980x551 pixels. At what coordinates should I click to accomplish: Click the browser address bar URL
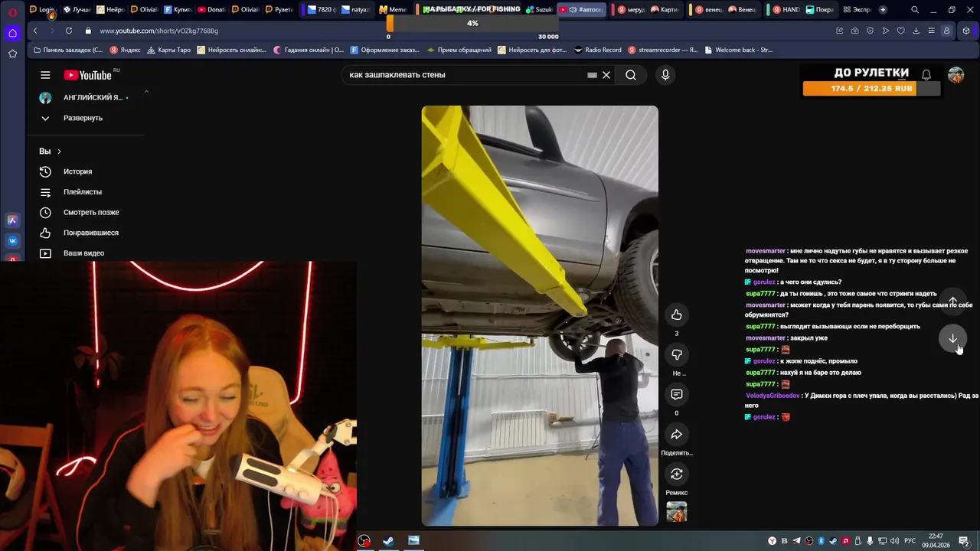pos(158,31)
